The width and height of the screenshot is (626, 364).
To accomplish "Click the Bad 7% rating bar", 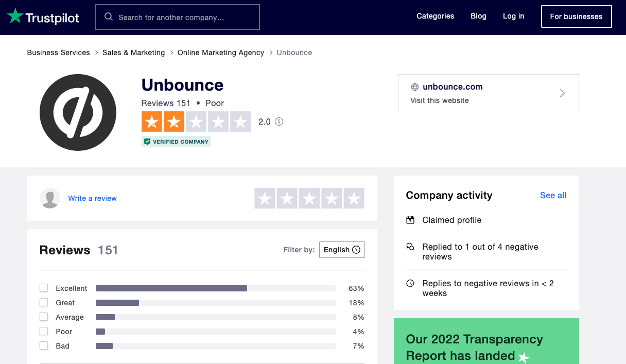I will (x=216, y=346).
